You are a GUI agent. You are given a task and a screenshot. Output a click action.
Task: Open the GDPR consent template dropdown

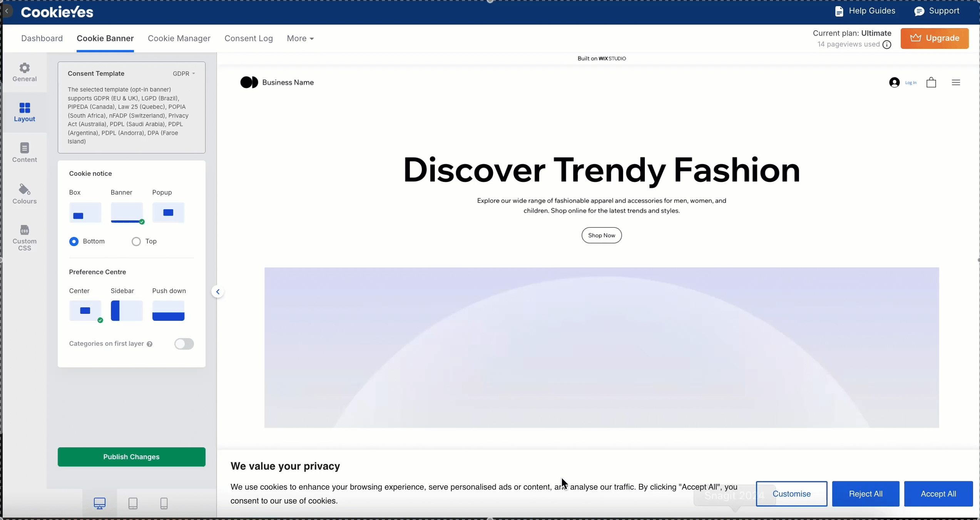(x=184, y=73)
